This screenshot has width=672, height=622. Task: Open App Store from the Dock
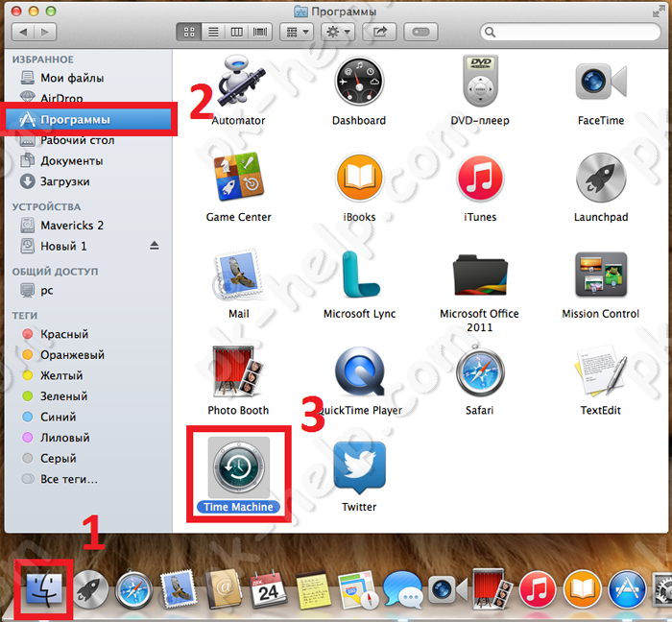coord(627,589)
